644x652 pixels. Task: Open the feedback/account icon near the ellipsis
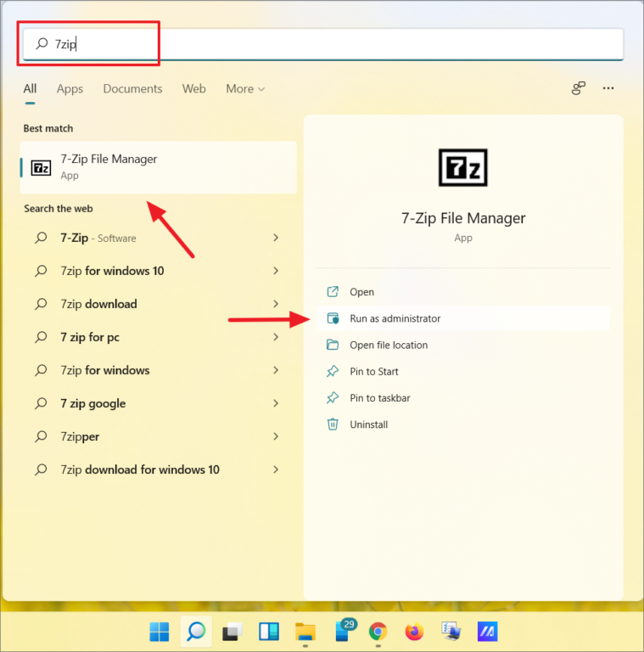[579, 88]
